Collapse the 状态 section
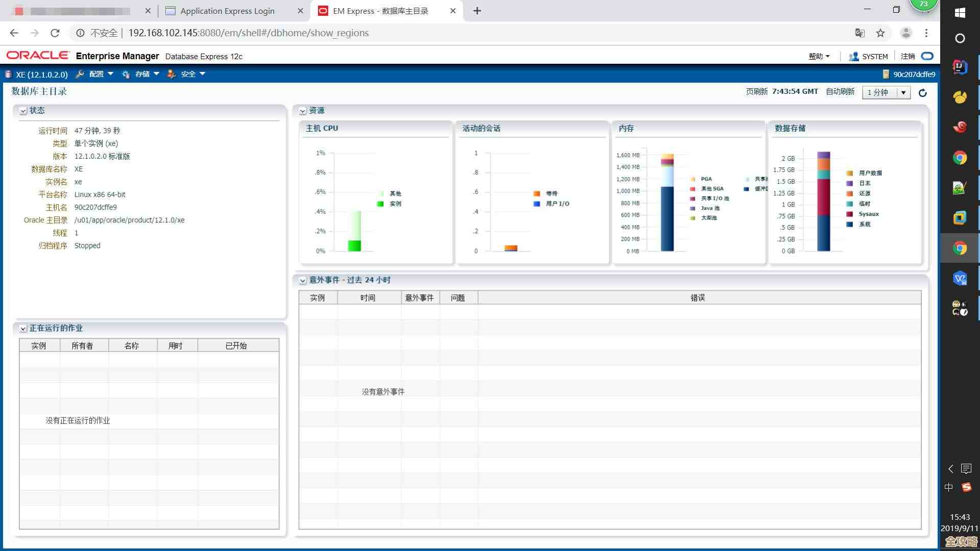 (22, 110)
